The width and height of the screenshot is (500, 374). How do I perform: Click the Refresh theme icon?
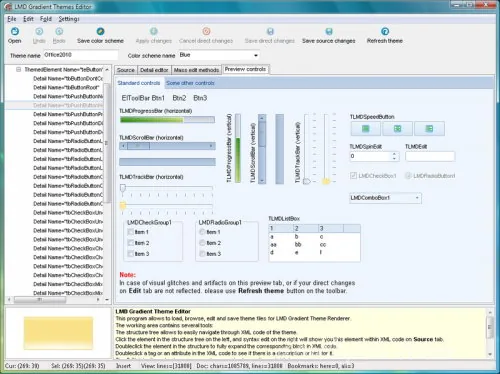coord(385,31)
